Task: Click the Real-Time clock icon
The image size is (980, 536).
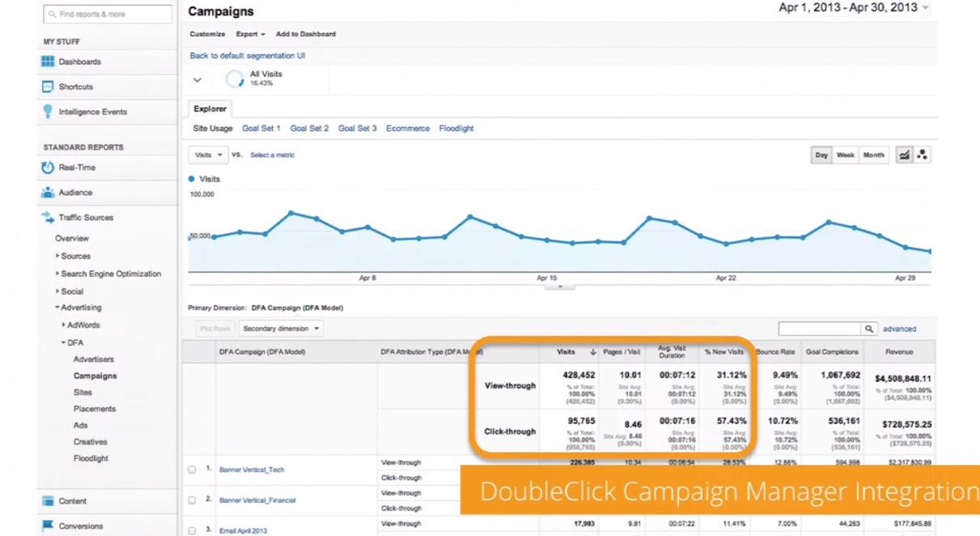Action: click(x=48, y=168)
